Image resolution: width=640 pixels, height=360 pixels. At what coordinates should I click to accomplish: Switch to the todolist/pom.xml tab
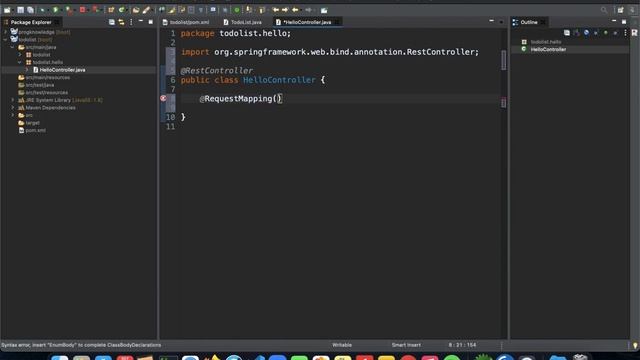186,22
